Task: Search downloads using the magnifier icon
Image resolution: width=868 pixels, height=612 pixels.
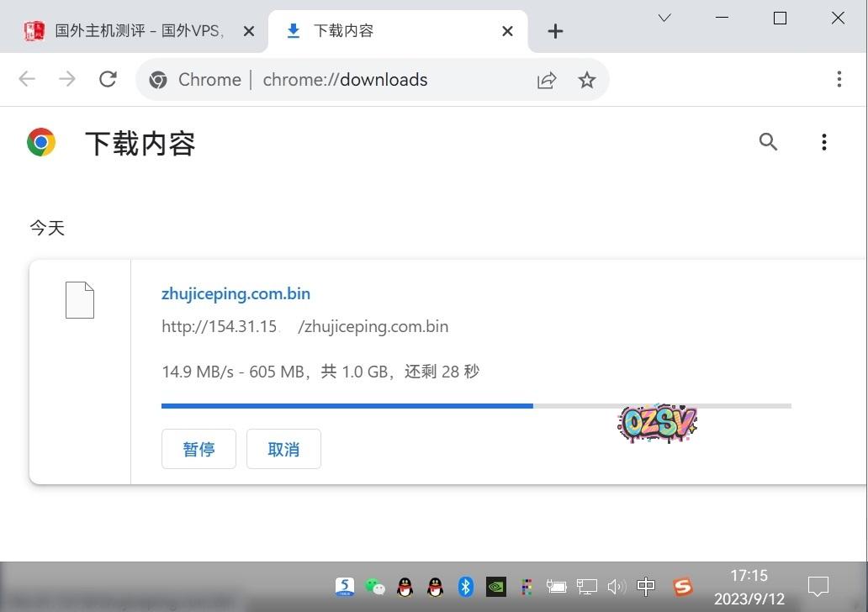Action: click(768, 142)
